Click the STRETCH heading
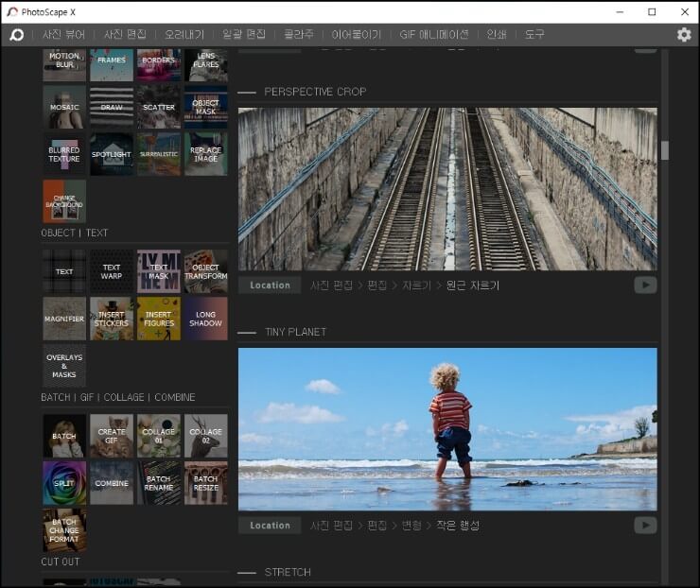Screen dimensions: 700x588 [288, 572]
